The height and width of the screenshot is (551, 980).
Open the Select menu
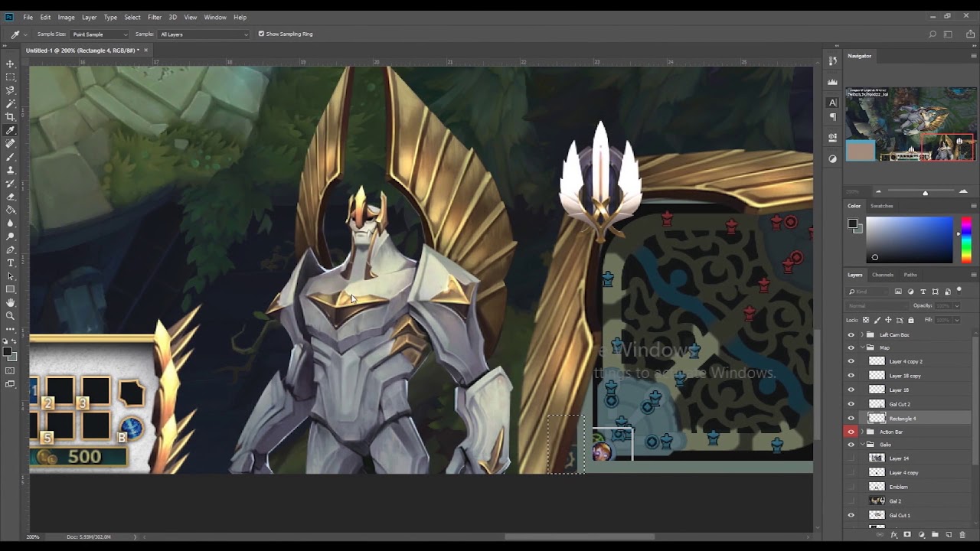pyautogui.click(x=132, y=17)
